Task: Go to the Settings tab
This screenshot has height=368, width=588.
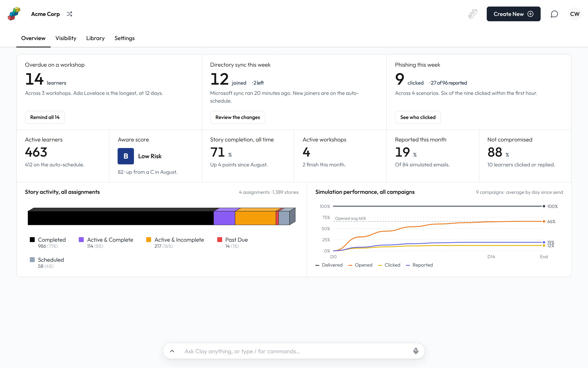Action: coord(124,38)
